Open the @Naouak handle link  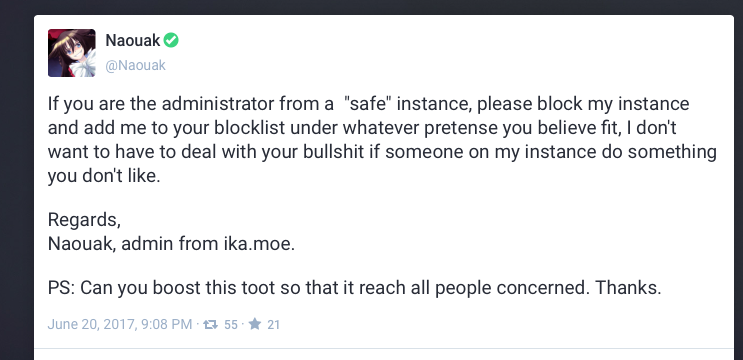tap(136, 65)
